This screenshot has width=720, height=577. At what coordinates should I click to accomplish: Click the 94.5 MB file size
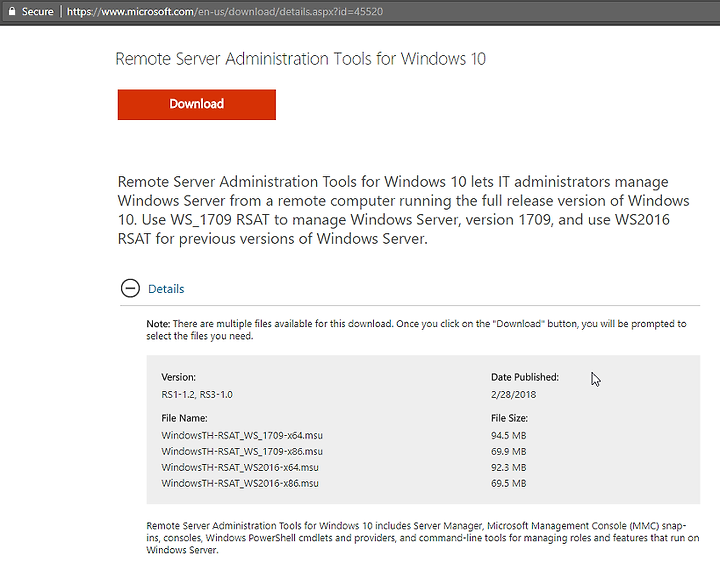pos(508,435)
